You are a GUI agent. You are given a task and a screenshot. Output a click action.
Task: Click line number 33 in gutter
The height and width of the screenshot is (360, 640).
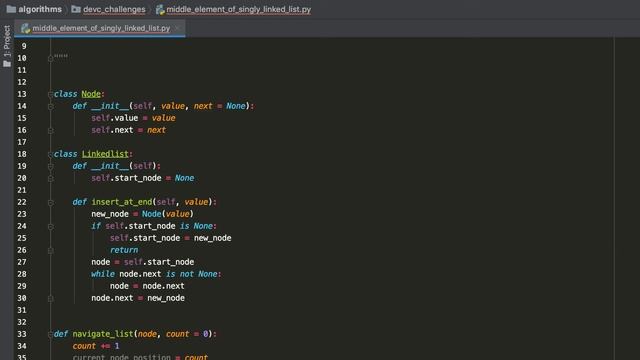pyautogui.click(x=22, y=334)
